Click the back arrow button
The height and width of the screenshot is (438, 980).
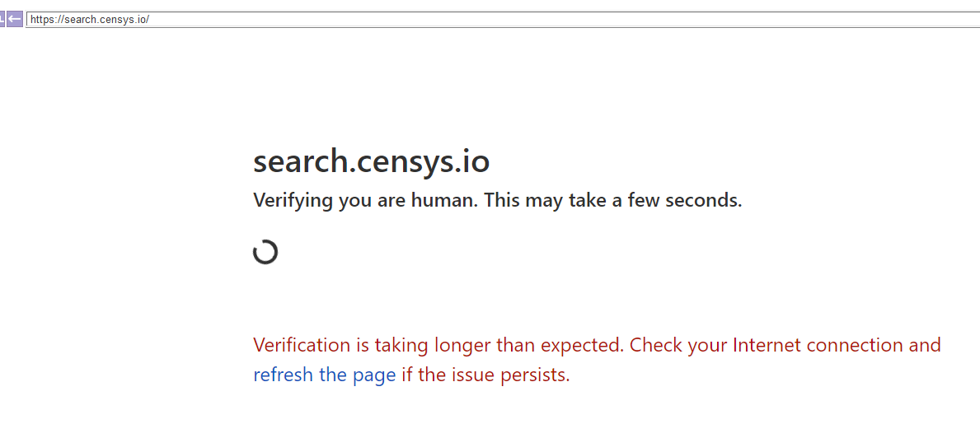[15, 19]
